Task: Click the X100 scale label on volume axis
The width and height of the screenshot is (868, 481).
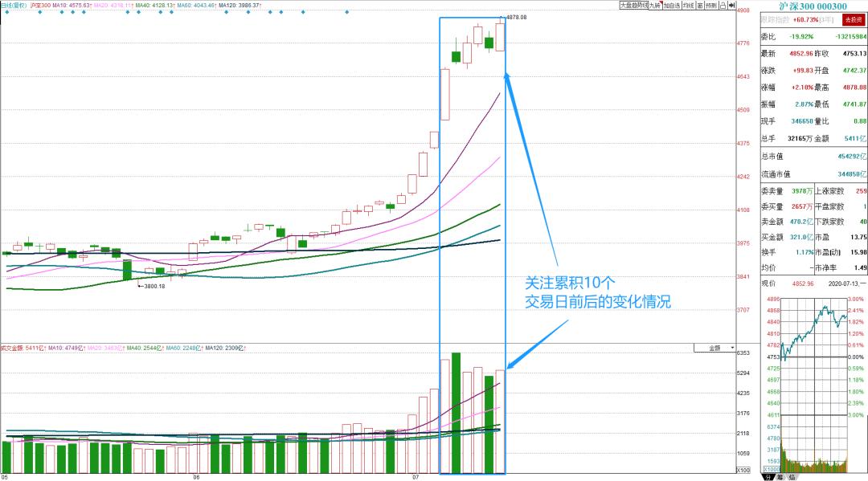Action: 743,470
